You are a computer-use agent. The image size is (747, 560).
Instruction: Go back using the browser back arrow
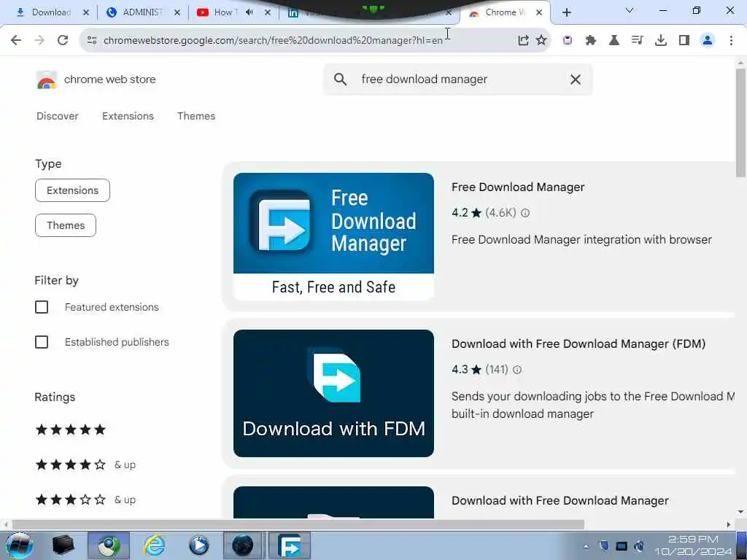16,40
